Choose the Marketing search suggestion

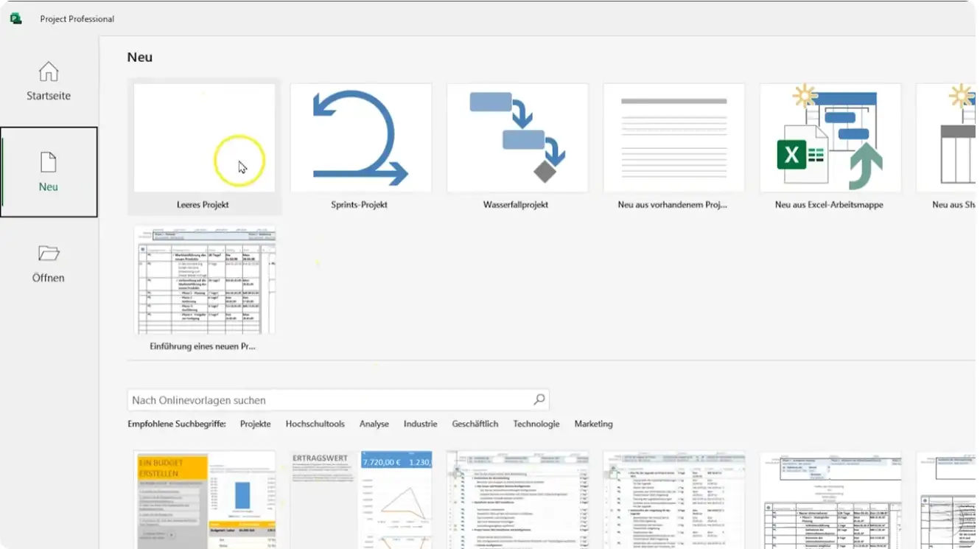pyautogui.click(x=593, y=424)
